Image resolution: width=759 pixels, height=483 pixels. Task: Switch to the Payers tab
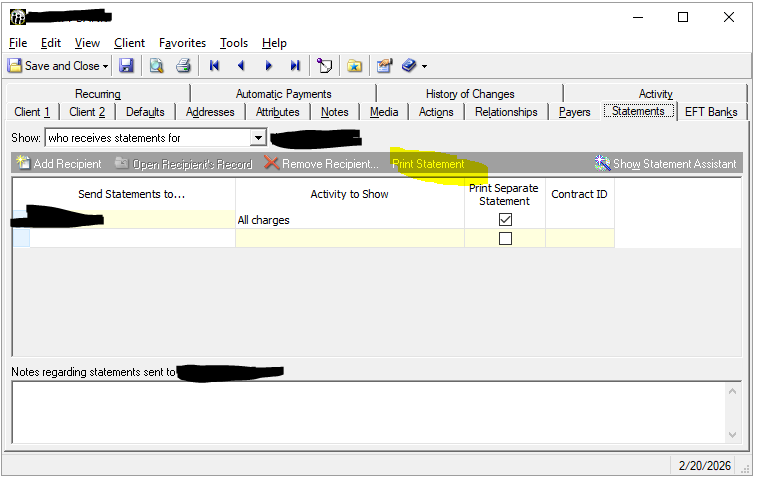coord(575,112)
